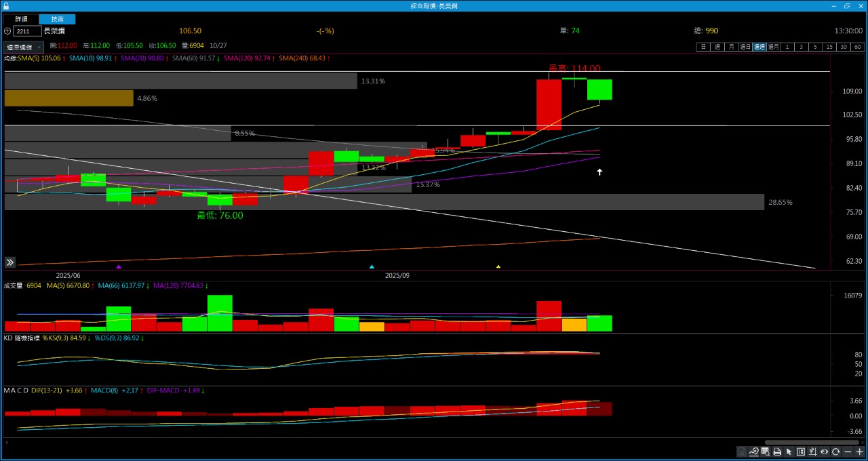Screen dimensions: 868x461
Task: Click the stock code field 2211
Action: [x=27, y=31]
